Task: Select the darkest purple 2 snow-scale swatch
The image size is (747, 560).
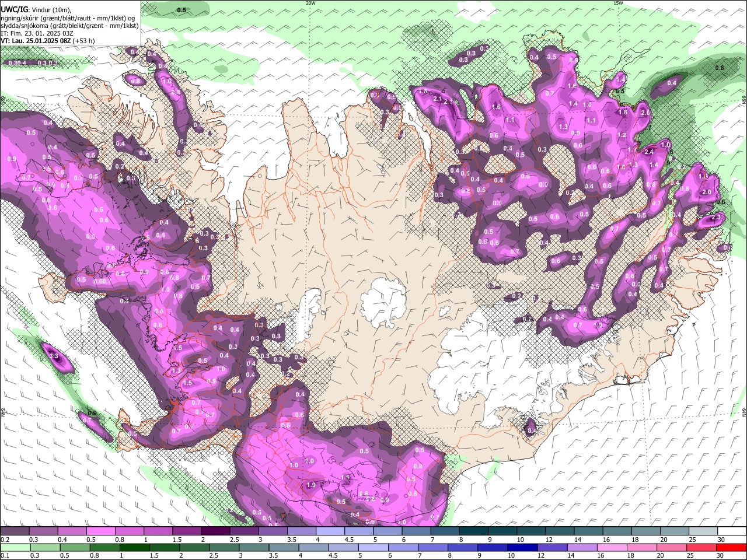Action: point(215,531)
